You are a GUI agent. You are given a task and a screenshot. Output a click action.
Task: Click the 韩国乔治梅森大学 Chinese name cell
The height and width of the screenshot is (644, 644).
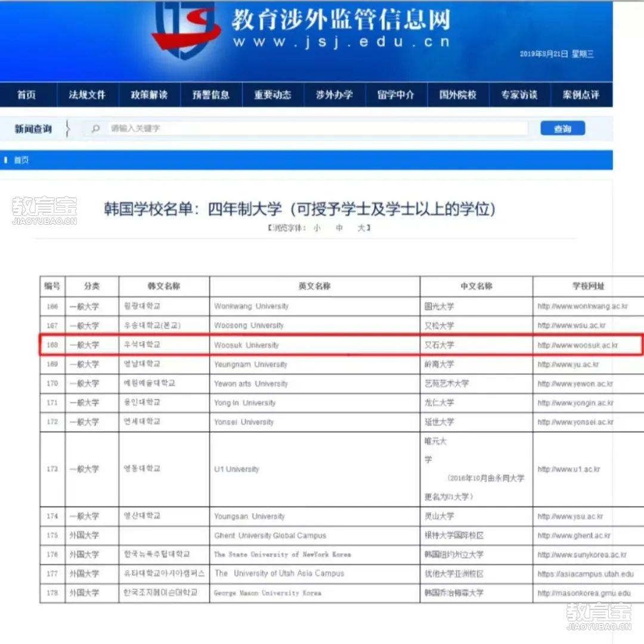476,593
